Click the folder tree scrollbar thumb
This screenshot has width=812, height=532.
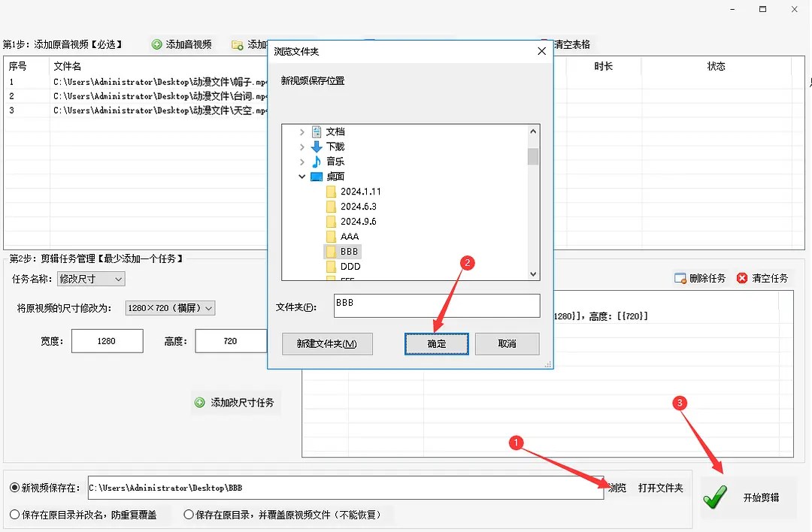(x=533, y=156)
